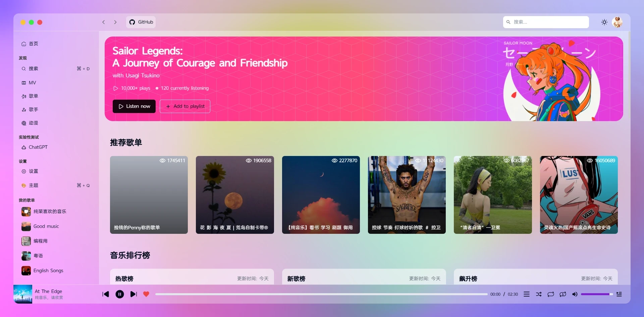Open 首页 home in sidebar
This screenshot has width=644, height=317.
tap(56, 44)
